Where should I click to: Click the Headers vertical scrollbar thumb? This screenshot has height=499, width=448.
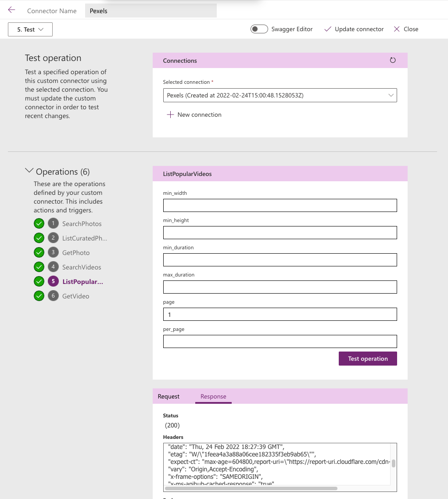[394, 463]
